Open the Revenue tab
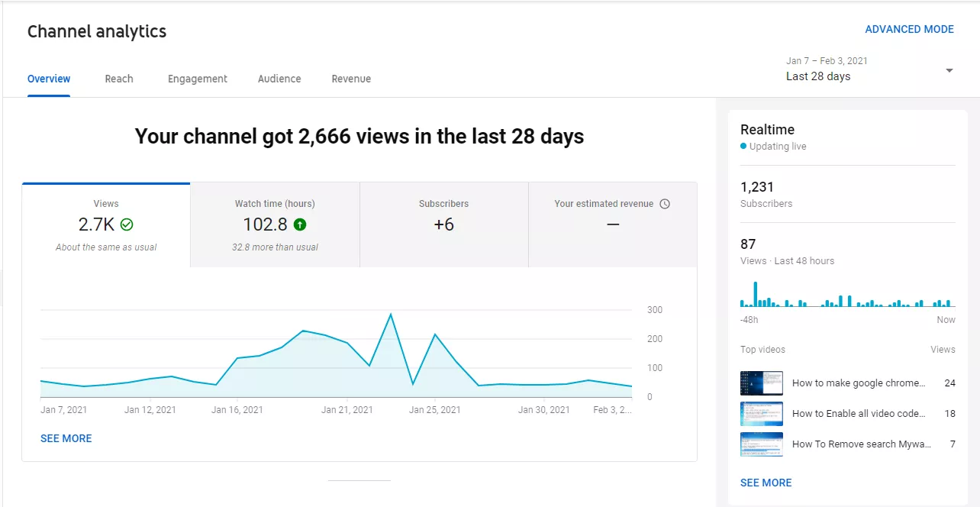Viewport: 980px width, 507px height. (351, 79)
